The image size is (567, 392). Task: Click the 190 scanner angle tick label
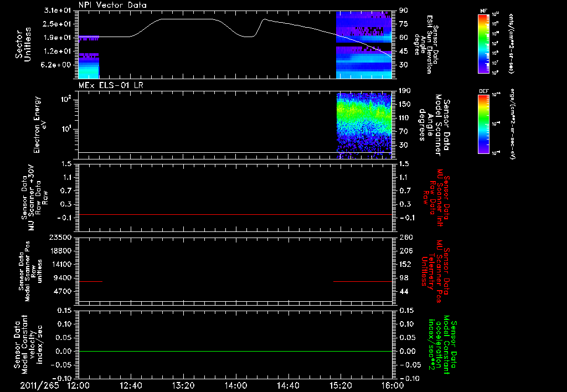405,91
